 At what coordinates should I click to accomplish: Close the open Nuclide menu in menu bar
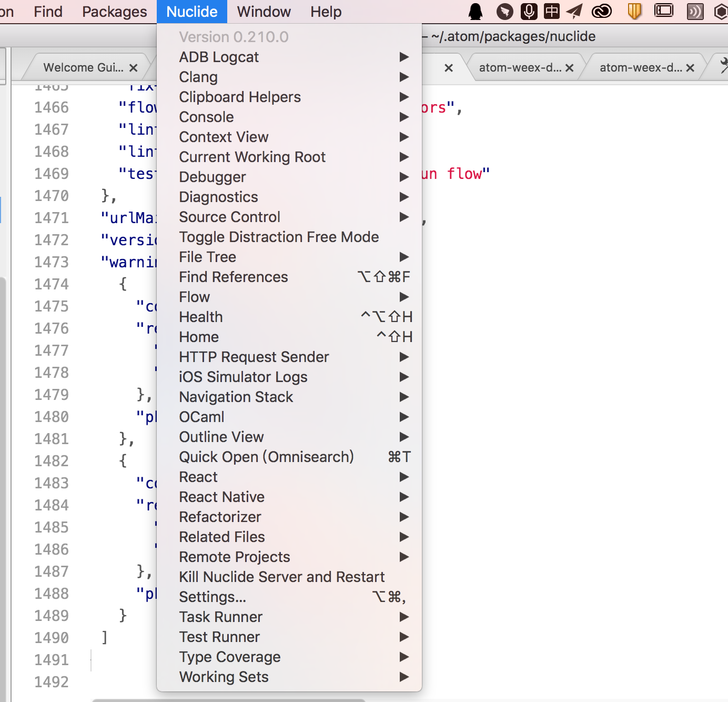tap(192, 12)
